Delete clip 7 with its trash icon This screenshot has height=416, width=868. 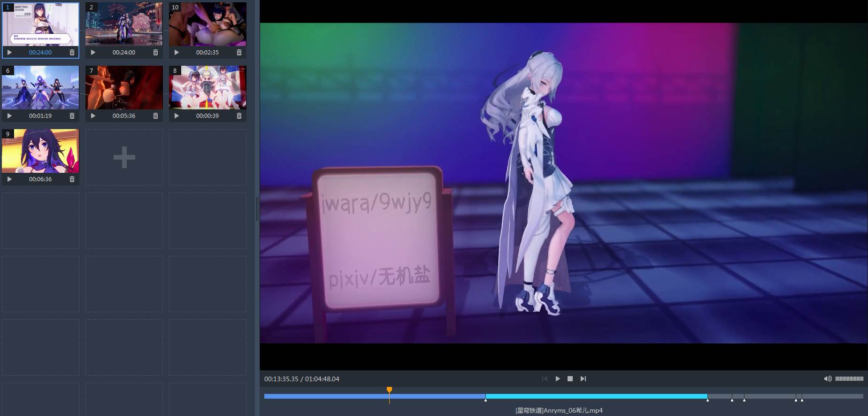(x=155, y=116)
